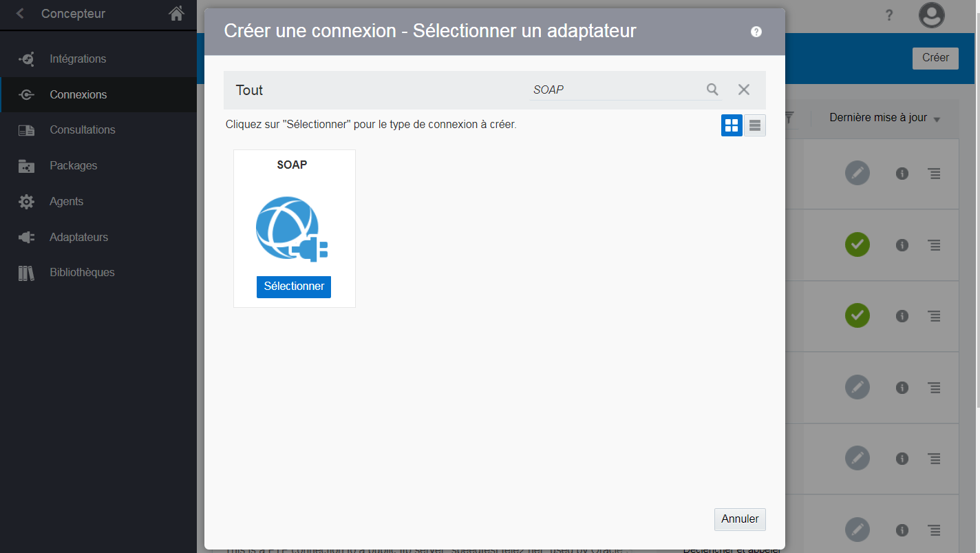Image resolution: width=980 pixels, height=553 pixels.
Task: Collapse sidebar with the back chevron
Action: [20, 14]
